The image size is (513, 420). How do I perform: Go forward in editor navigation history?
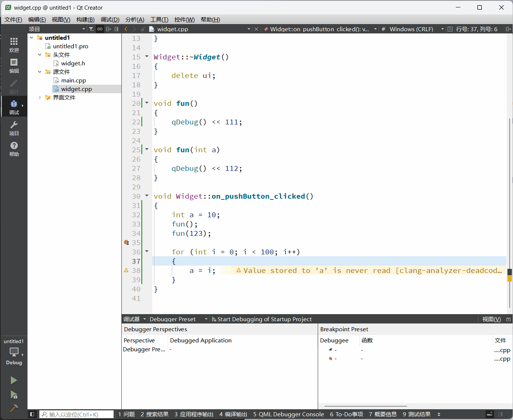[134, 29]
